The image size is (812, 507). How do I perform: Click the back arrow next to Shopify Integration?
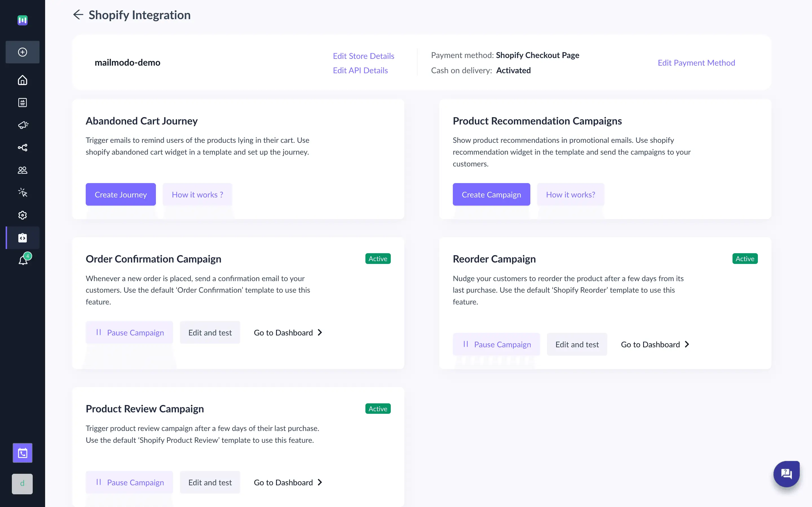tap(78, 15)
